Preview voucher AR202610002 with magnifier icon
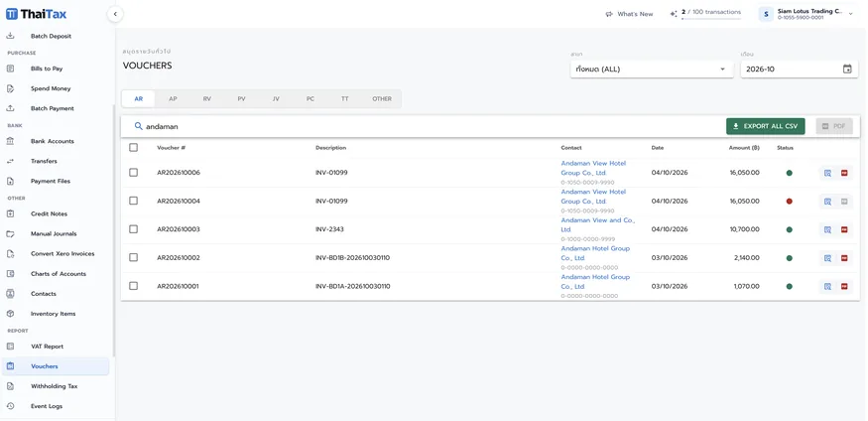 pos(827,258)
